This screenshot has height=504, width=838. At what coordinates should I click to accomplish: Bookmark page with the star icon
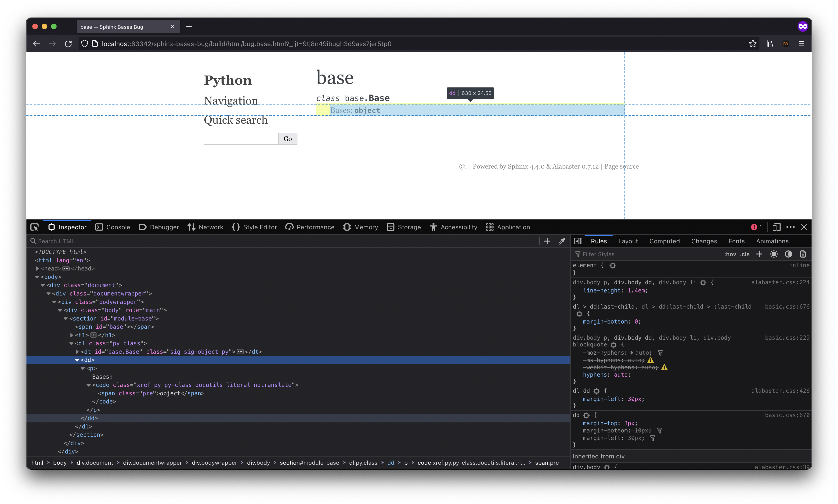(753, 44)
